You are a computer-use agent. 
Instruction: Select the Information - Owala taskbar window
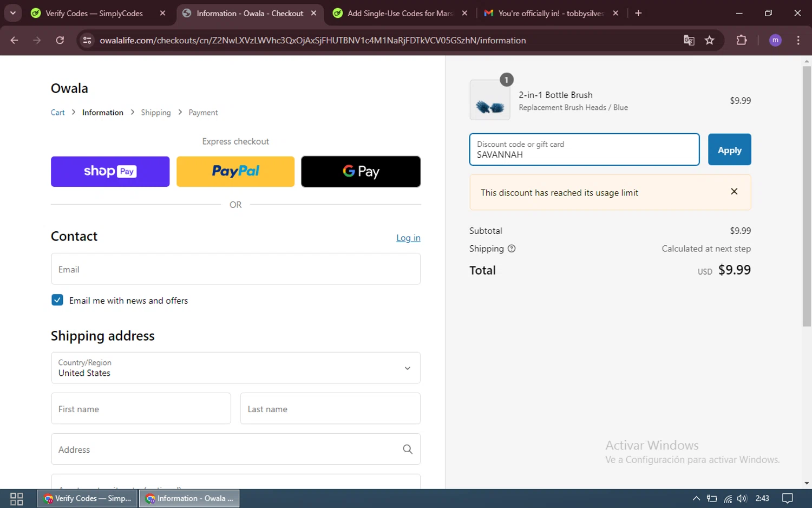pyautogui.click(x=189, y=498)
